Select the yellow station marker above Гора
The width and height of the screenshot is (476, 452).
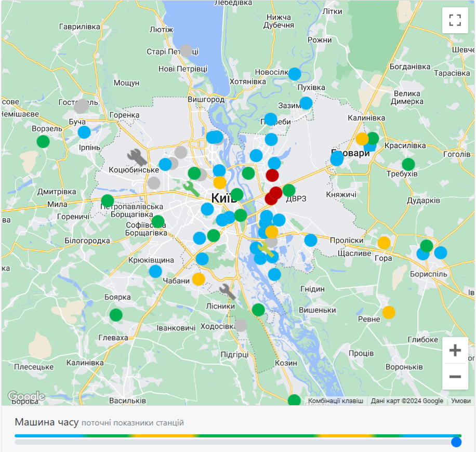[x=384, y=243]
